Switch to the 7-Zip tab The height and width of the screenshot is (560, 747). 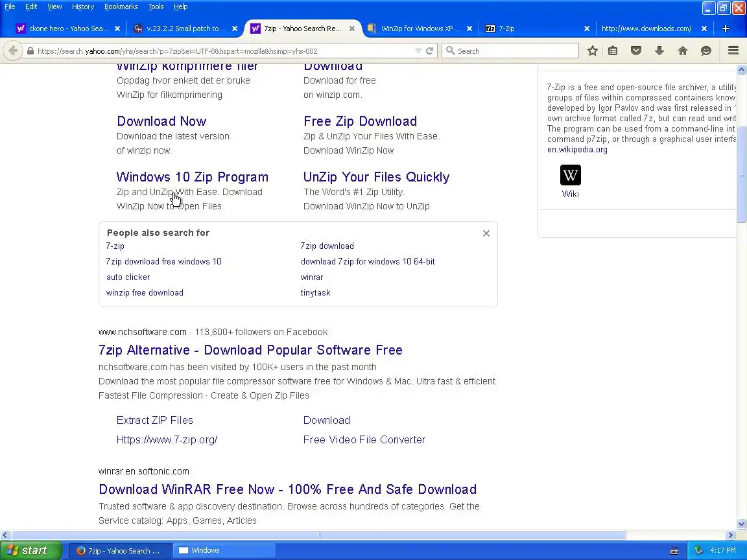[x=538, y=29]
